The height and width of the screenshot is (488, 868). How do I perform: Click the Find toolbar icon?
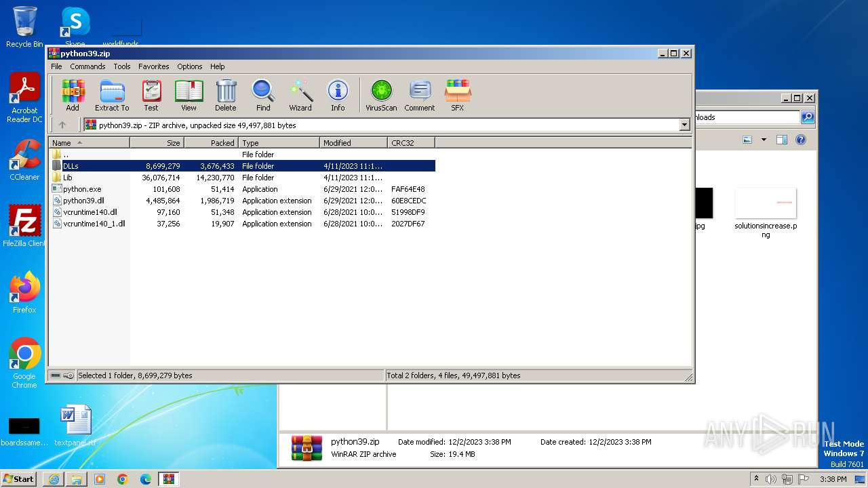click(x=263, y=96)
